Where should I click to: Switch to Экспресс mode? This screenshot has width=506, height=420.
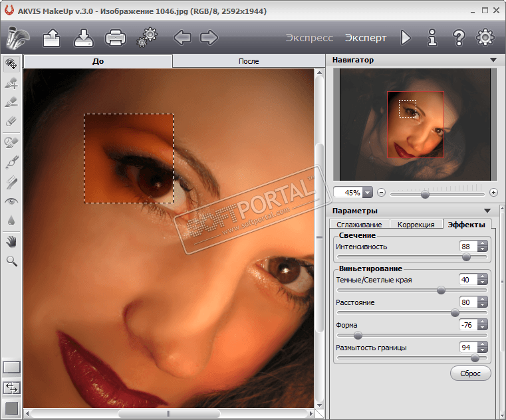(309, 38)
